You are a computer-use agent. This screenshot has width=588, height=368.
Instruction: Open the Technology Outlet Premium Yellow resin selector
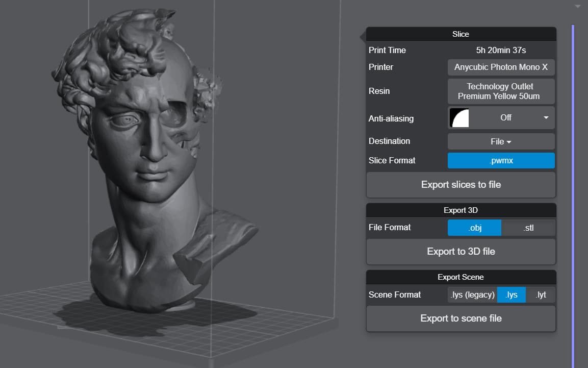coord(501,91)
